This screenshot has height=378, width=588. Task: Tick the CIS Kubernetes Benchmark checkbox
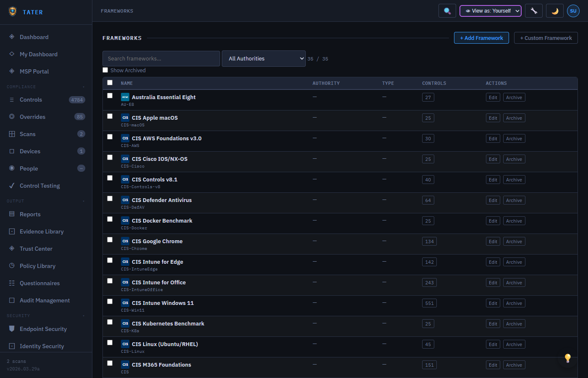coord(110,322)
